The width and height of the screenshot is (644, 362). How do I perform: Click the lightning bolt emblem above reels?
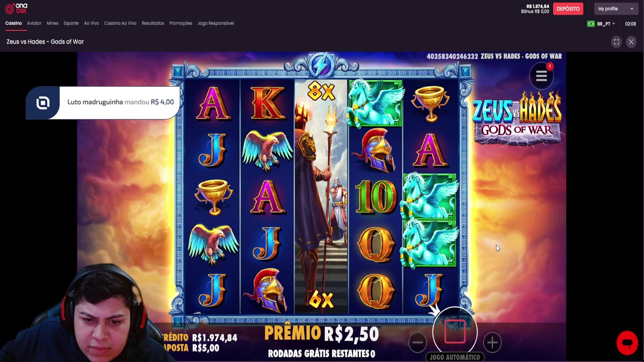(x=321, y=65)
